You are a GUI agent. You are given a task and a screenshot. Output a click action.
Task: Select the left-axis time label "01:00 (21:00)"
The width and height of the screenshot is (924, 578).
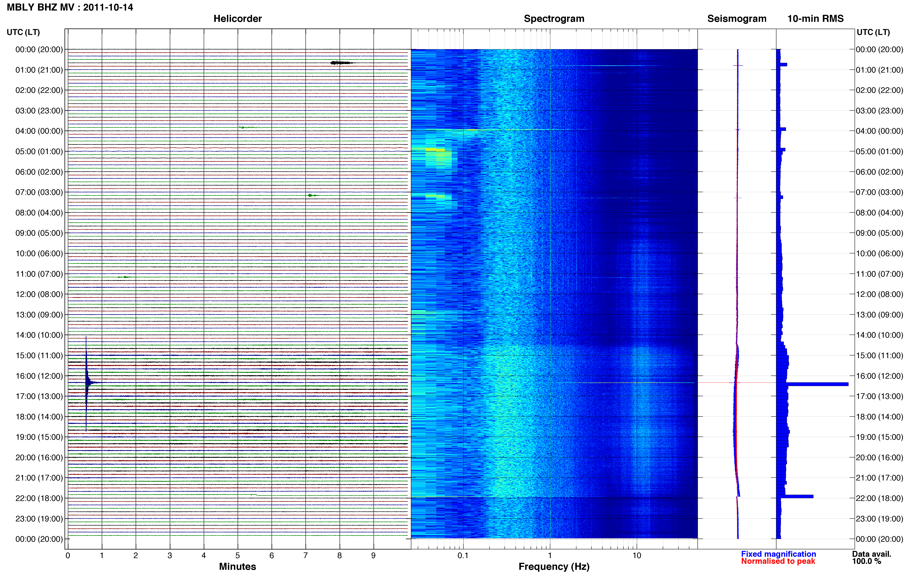(x=39, y=70)
